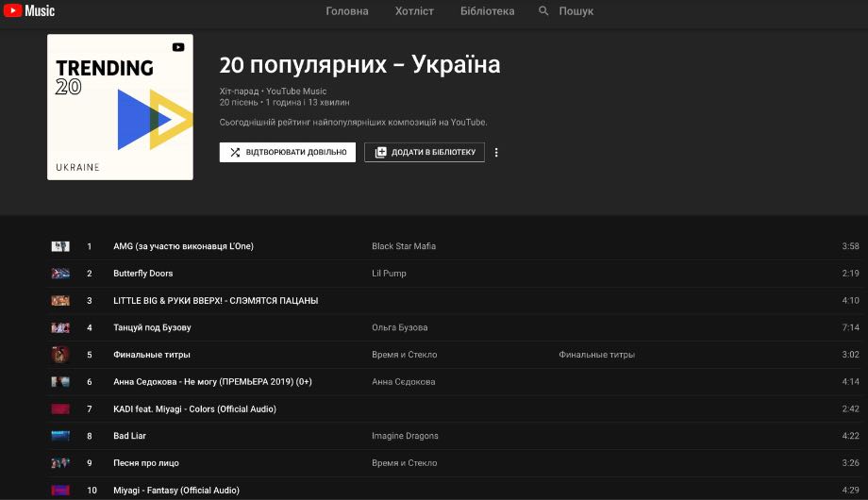The height and width of the screenshot is (500, 868).
Task: Select the Bad Liar song title
Action: pos(130,436)
